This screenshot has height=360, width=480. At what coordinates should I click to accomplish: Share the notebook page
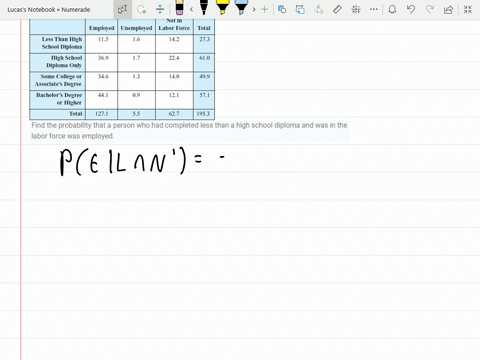pyautogui.click(x=448, y=9)
